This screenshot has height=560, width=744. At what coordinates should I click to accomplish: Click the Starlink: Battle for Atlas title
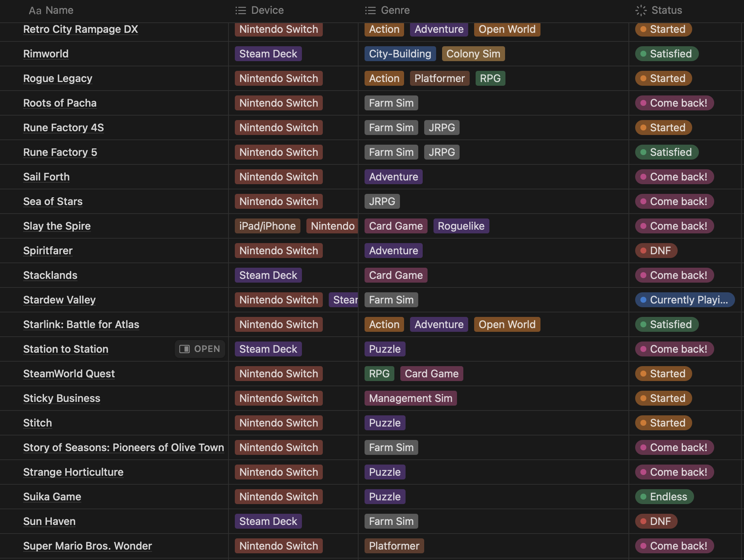click(x=81, y=324)
